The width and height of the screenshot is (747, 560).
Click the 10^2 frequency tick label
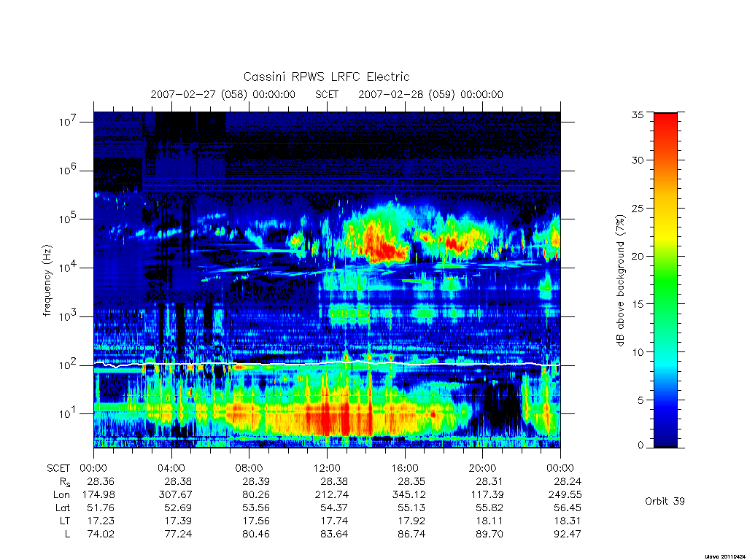tap(69, 365)
